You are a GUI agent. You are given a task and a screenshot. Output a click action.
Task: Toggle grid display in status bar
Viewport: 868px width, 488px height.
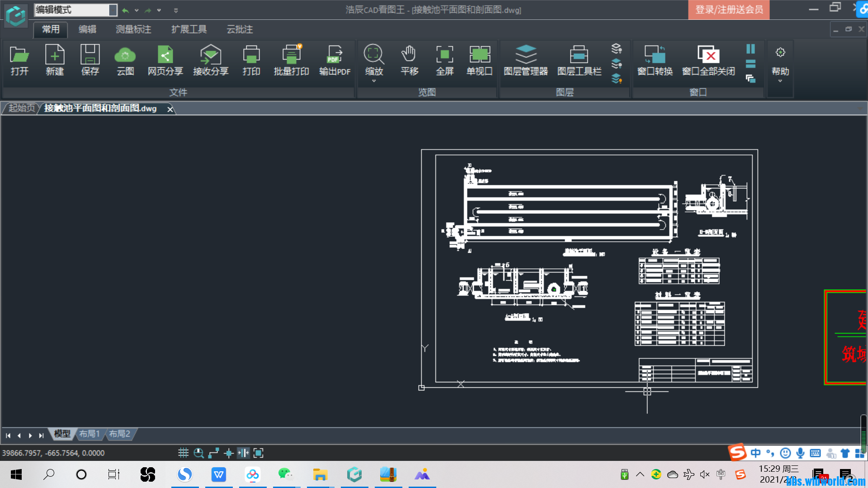183,453
